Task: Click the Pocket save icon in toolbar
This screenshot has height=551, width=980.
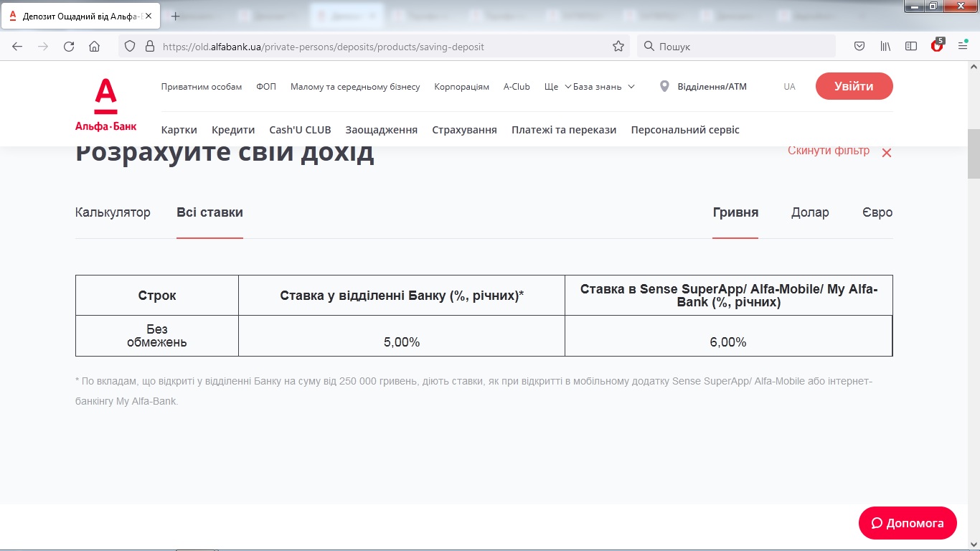Action: (x=859, y=46)
